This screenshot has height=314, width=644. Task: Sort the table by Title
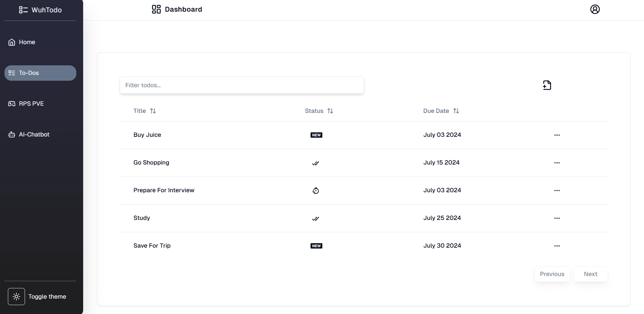pyautogui.click(x=153, y=111)
